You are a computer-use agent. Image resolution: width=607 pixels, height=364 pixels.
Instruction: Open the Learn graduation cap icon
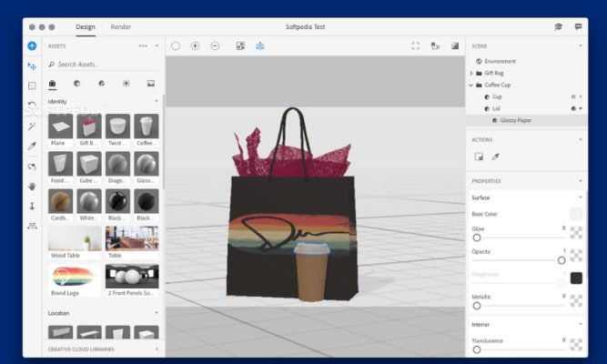[x=558, y=27]
